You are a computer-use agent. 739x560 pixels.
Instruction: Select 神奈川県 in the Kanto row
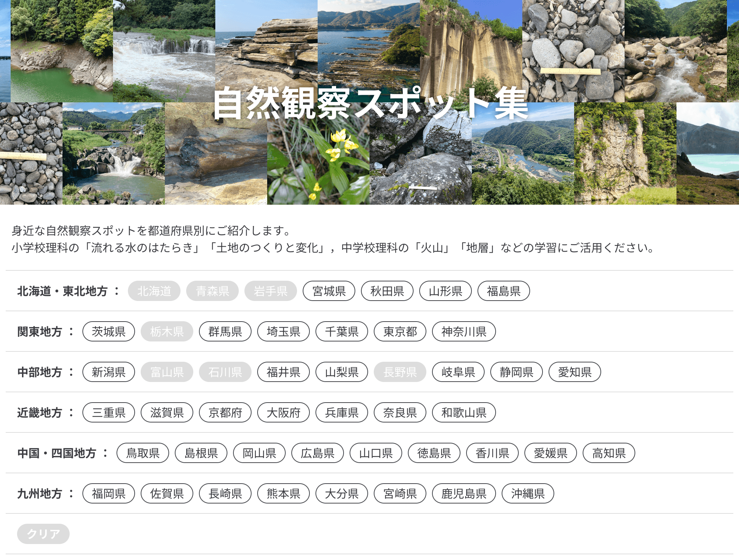coord(464,332)
